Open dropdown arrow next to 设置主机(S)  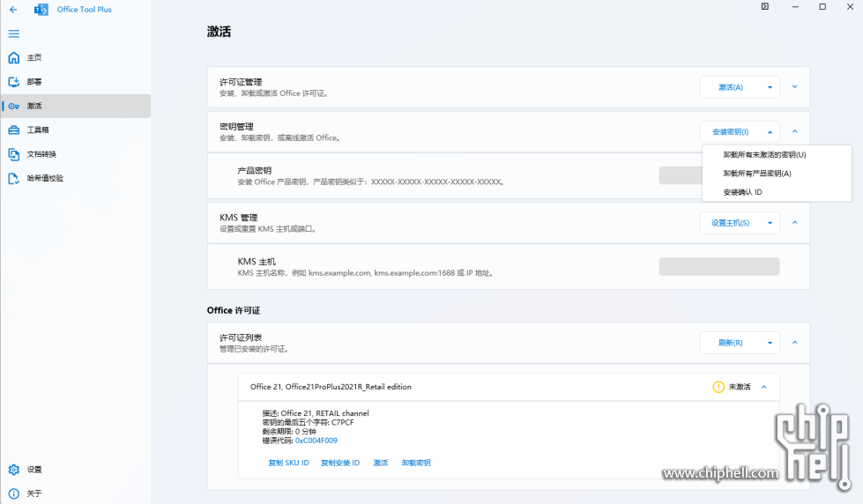coord(770,223)
